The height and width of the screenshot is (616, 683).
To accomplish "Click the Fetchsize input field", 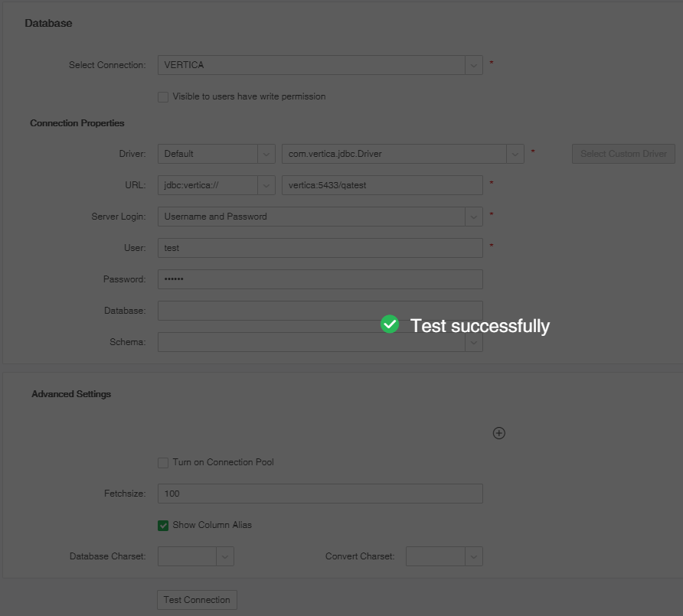I will coord(319,494).
